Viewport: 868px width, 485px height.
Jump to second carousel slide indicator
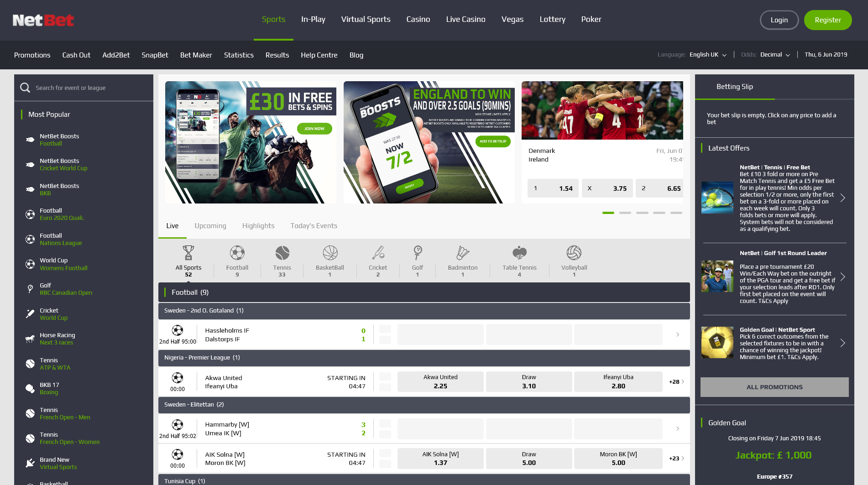click(625, 213)
